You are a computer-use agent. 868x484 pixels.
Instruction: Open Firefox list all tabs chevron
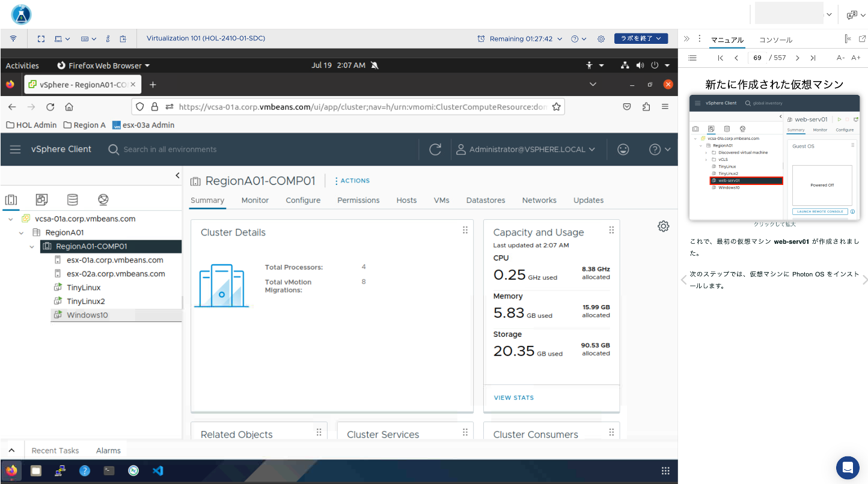(593, 85)
